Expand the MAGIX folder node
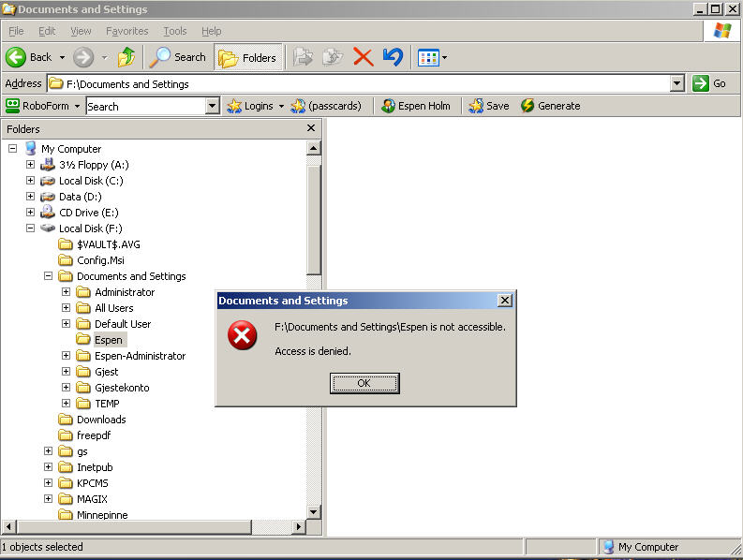 coord(49,498)
